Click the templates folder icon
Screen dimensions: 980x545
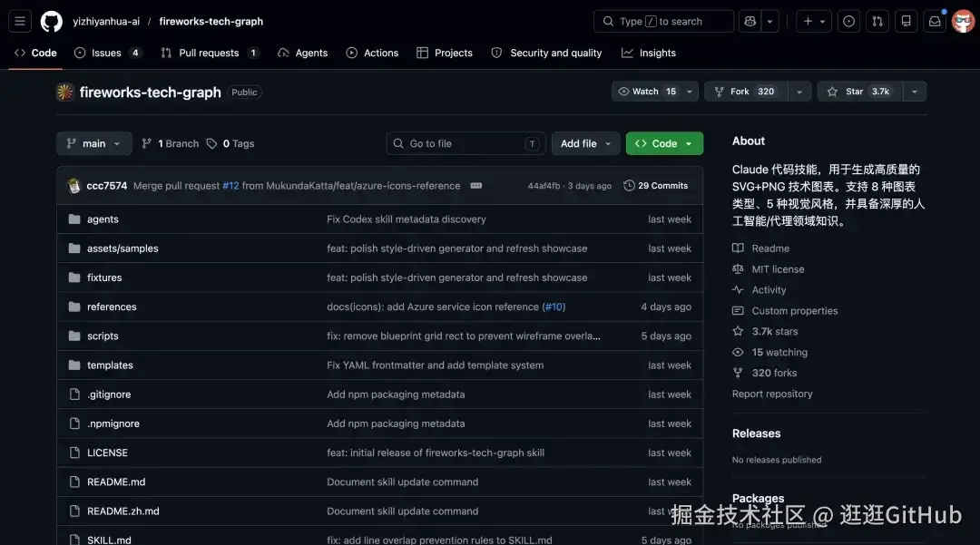tap(74, 365)
